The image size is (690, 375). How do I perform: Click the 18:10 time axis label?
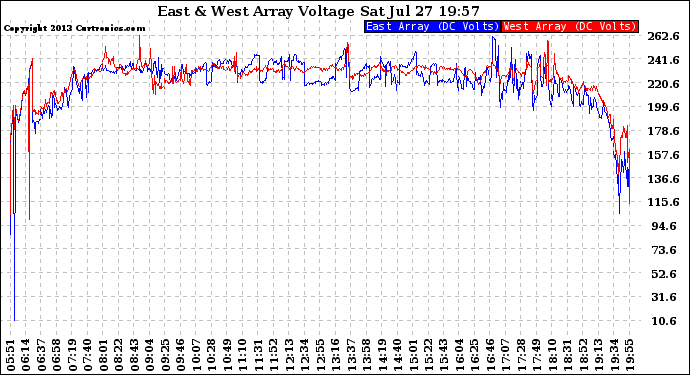(x=552, y=355)
